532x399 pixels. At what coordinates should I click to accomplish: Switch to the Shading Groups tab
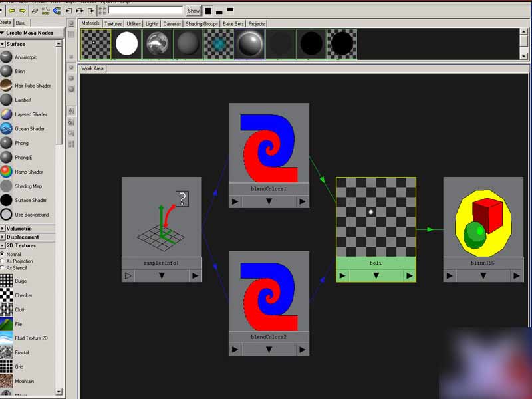[x=202, y=24]
